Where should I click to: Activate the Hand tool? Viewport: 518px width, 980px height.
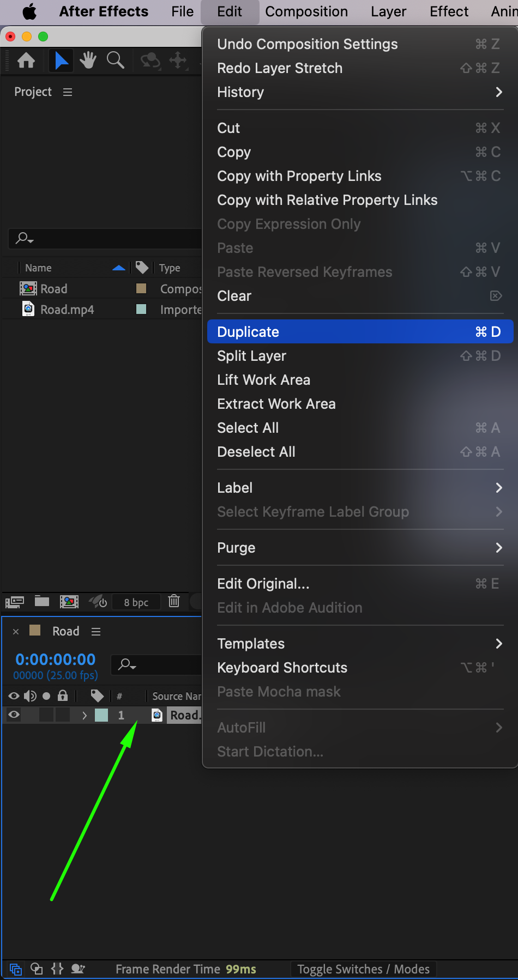pos(88,61)
